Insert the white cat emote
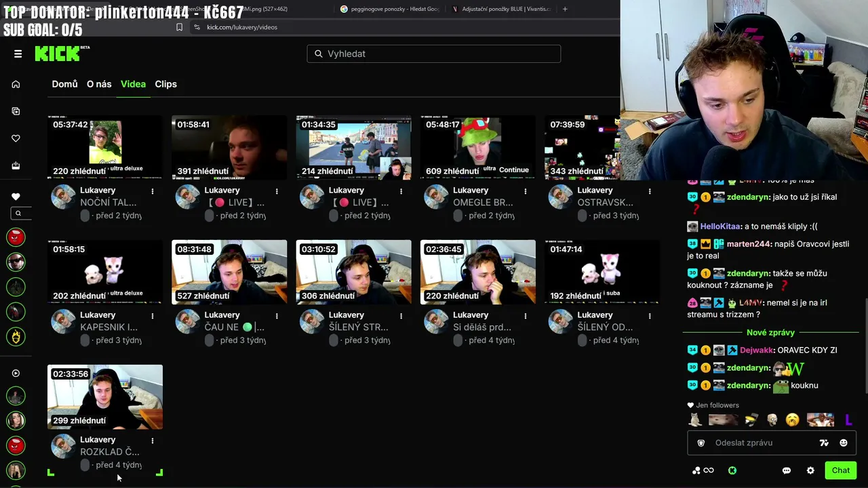 695,420
